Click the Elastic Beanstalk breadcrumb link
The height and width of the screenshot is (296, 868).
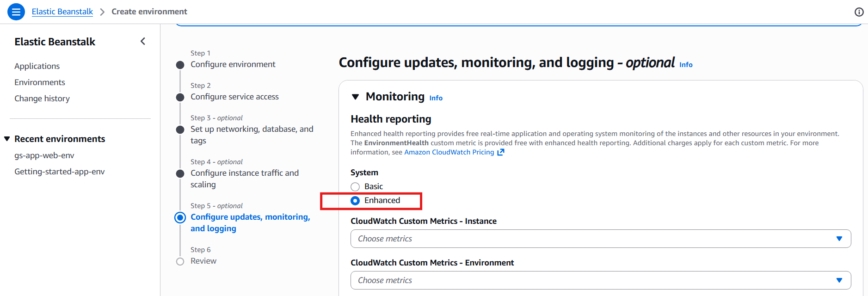[x=62, y=12]
